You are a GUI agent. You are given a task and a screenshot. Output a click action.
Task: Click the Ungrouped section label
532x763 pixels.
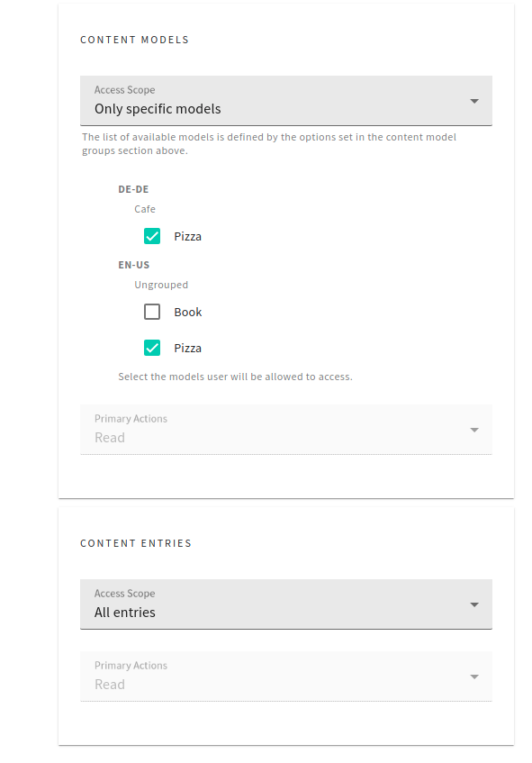161,284
